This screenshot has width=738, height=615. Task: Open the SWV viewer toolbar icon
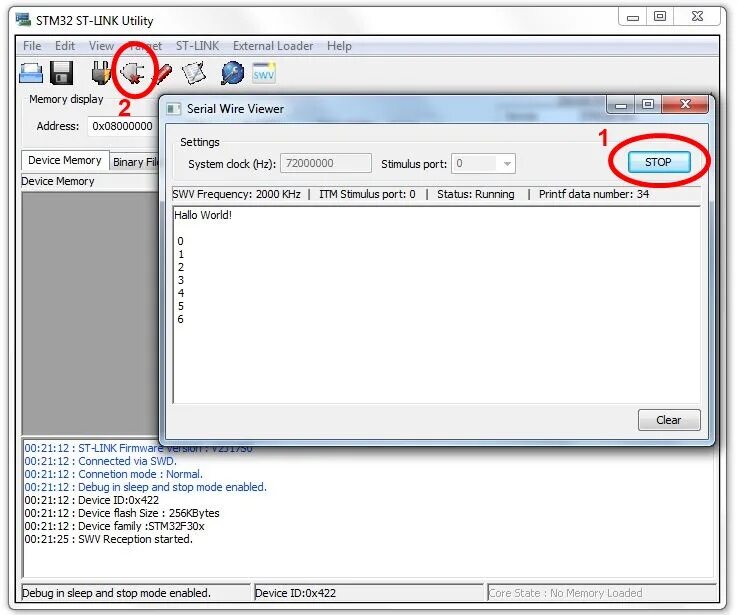pyautogui.click(x=264, y=73)
